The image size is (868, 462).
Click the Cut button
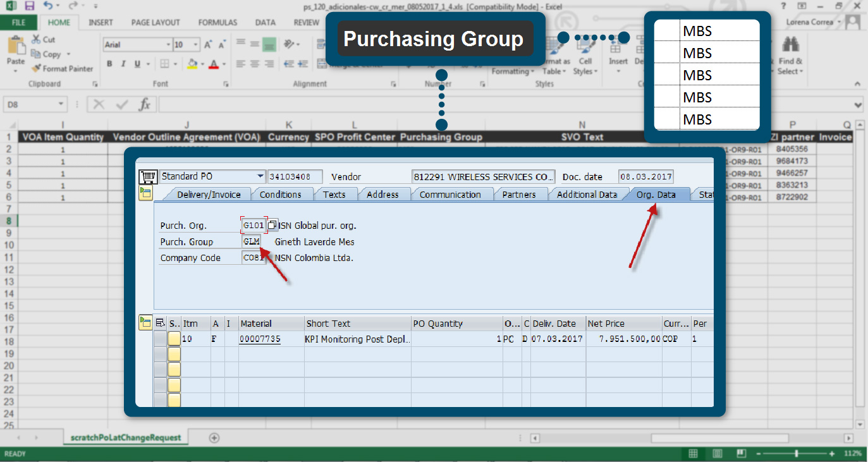tap(43, 39)
